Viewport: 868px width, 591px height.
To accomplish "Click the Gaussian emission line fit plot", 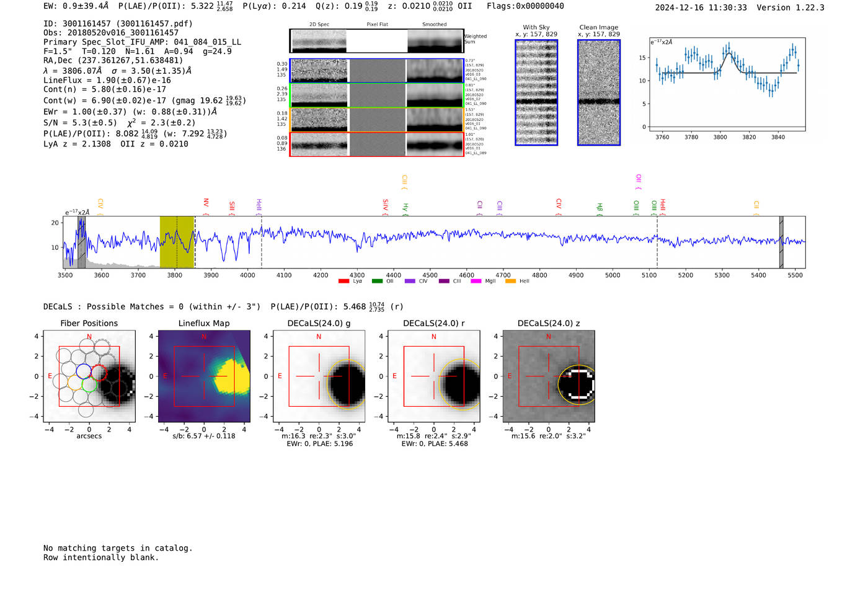I will pos(727,84).
